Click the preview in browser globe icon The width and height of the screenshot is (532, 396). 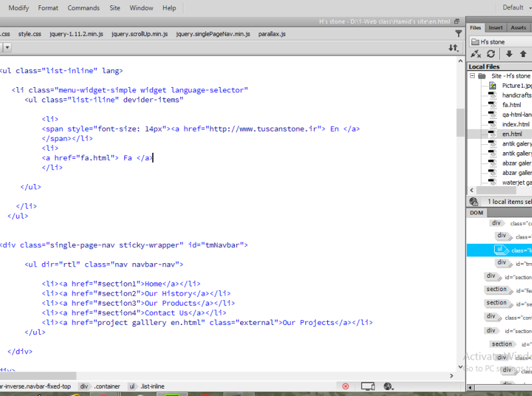point(389,386)
